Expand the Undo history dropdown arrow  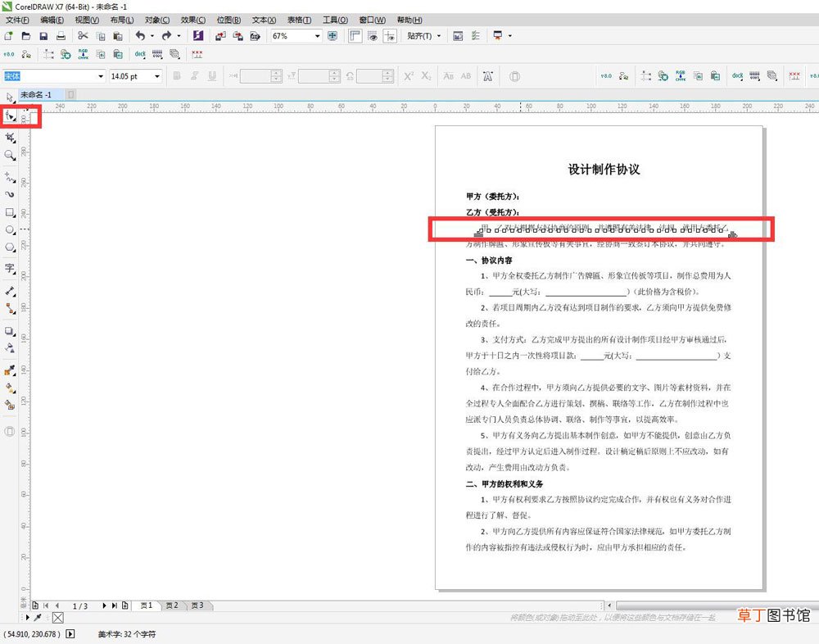(x=152, y=36)
